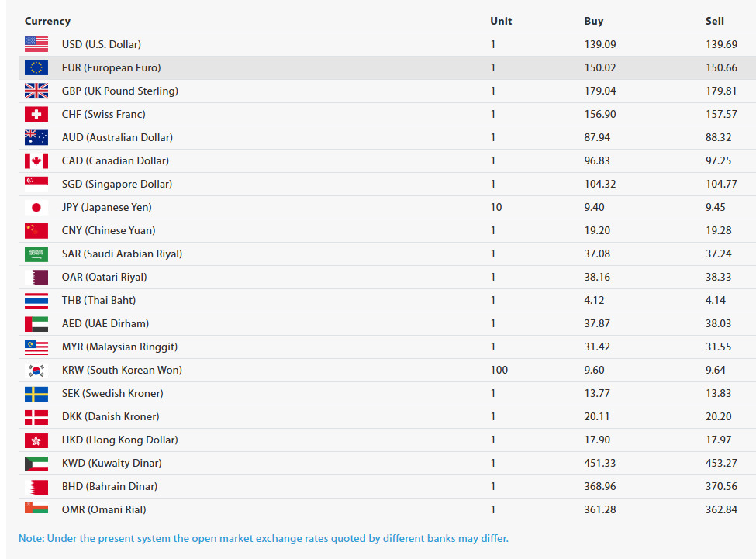Select the UK Union Jack flag icon
756x559 pixels.
tap(36, 91)
